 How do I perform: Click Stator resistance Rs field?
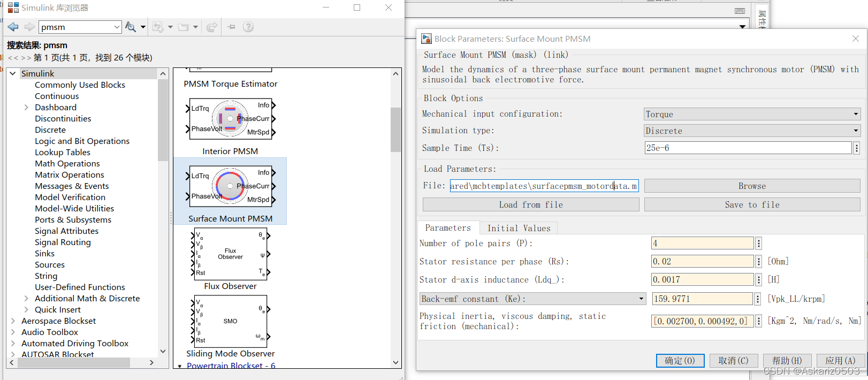702,261
